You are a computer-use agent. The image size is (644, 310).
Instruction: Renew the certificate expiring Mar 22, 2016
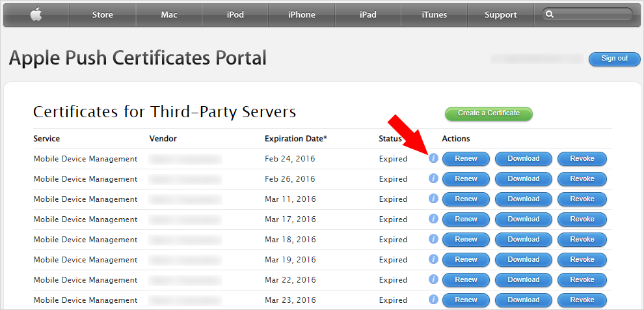(x=466, y=279)
